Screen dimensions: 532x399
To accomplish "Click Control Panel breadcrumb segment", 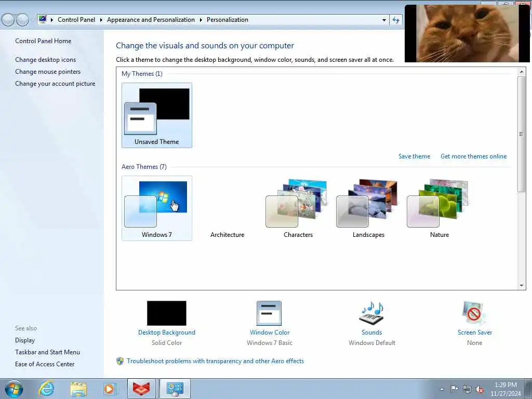I will (x=76, y=20).
